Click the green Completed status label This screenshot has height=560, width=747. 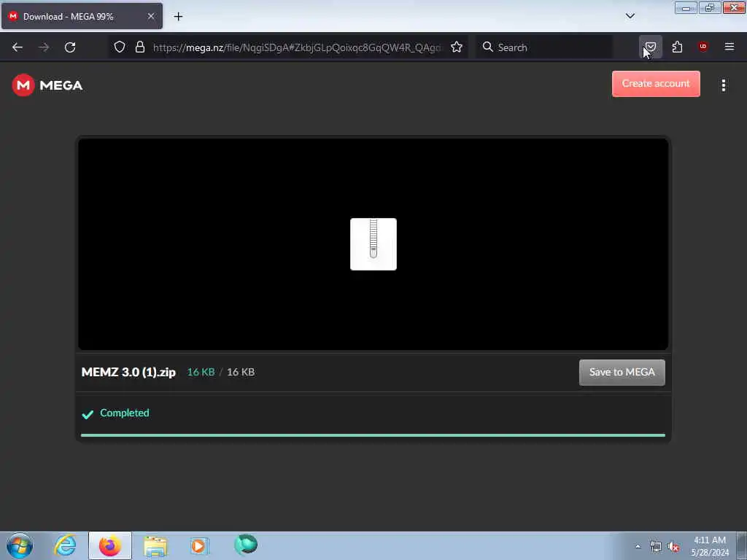[124, 413]
